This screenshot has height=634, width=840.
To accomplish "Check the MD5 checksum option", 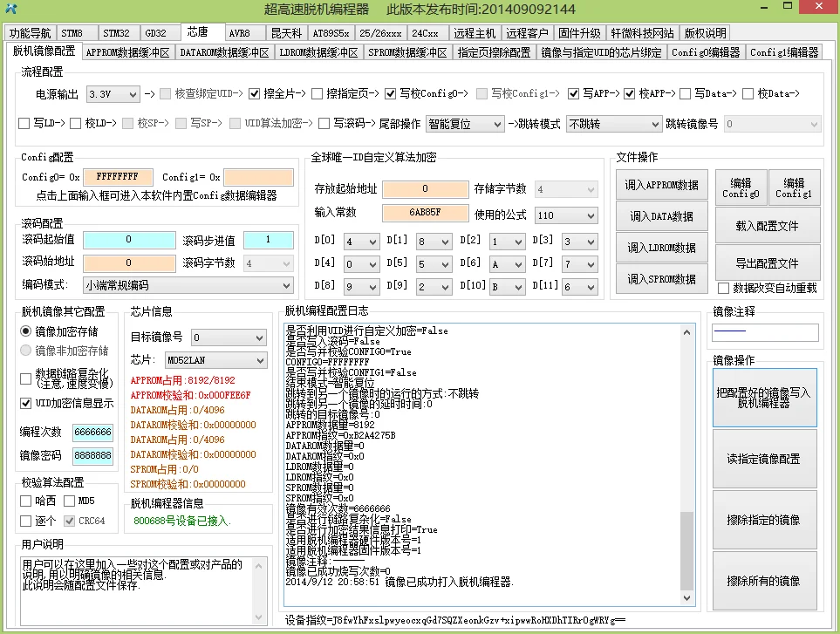I will point(69,501).
